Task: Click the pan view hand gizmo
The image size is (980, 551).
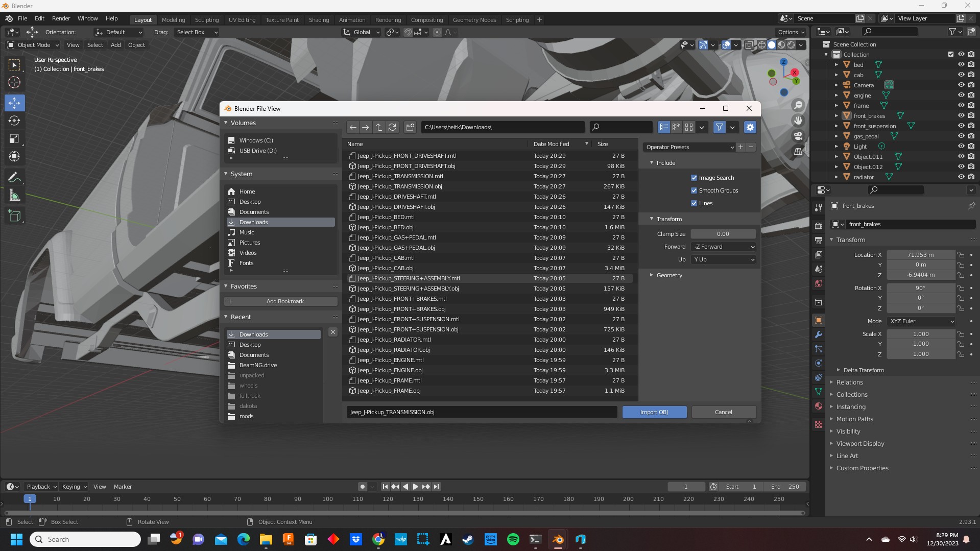Action: (x=798, y=121)
